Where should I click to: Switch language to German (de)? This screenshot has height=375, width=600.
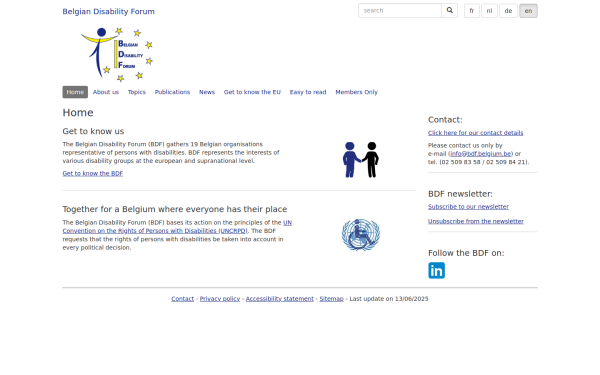(x=508, y=11)
